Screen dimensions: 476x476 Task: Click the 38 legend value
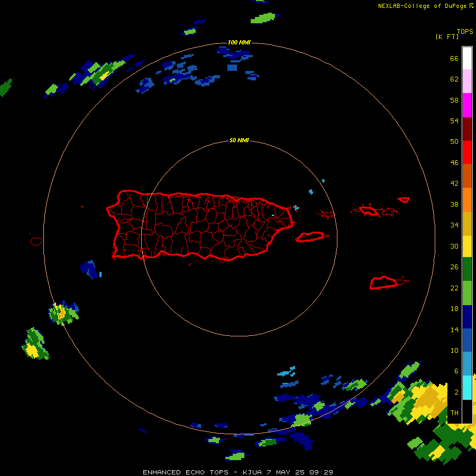pos(454,204)
